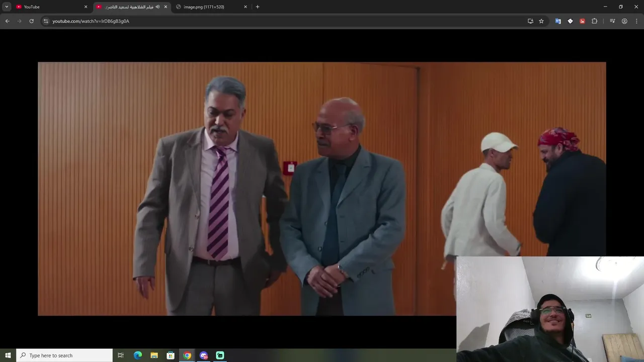Launch Microsoft Edge from taskbar
This screenshot has height=362, width=644.
coord(138,355)
